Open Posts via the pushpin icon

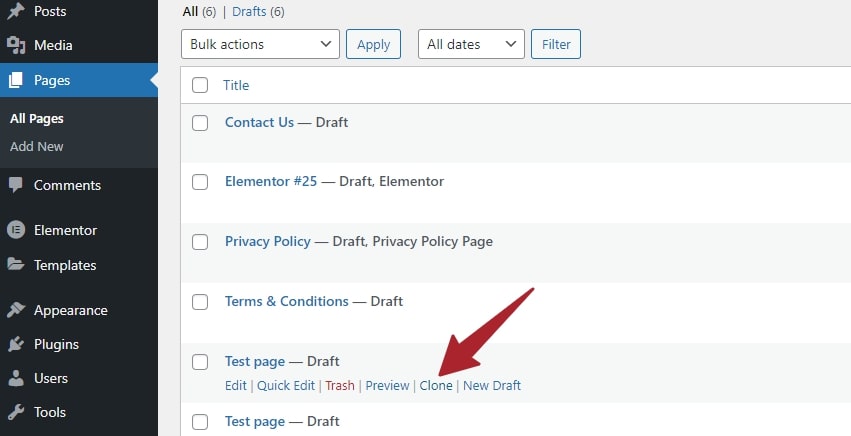pyautogui.click(x=16, y=11)
